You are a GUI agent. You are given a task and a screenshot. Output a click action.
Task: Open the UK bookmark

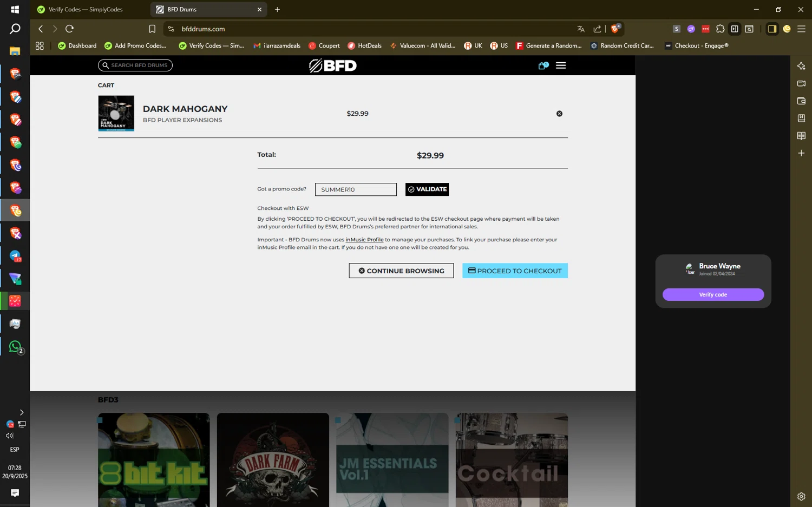473,46
